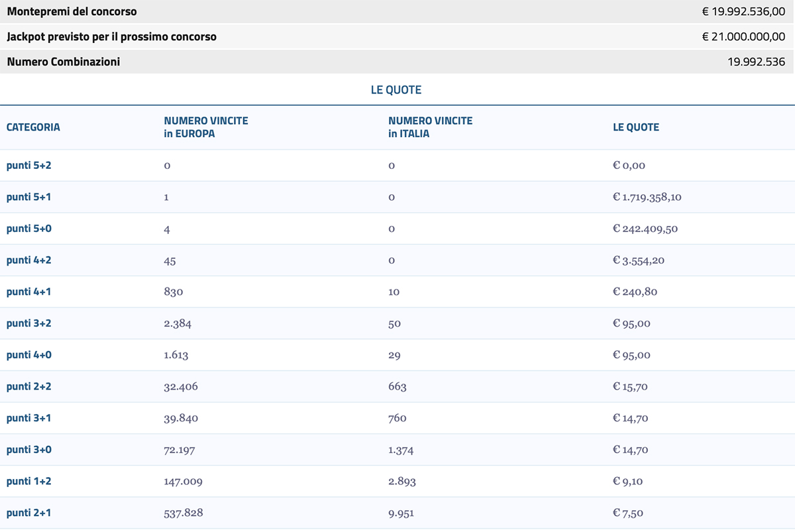The width and height of the screenshot is (795, 532).
Task: Click the "CATEGORIA" column header
Action: click(33, 127)
